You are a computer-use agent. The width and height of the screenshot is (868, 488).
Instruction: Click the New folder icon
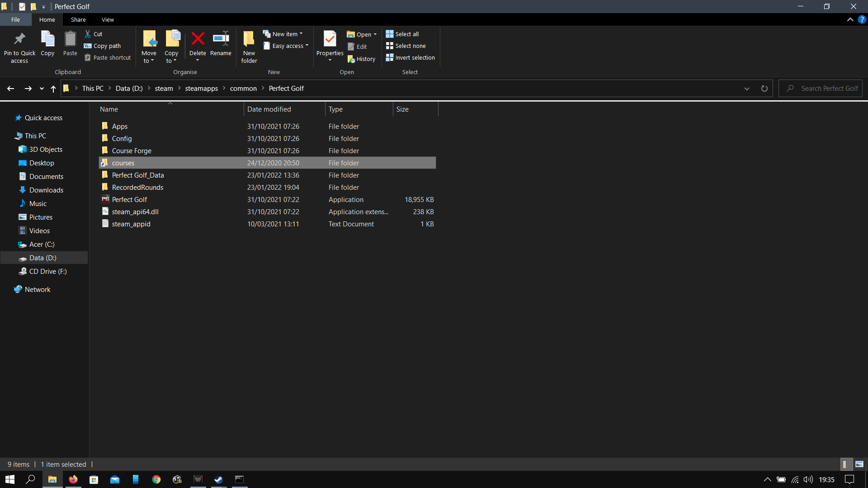click(x=249, y=39)
